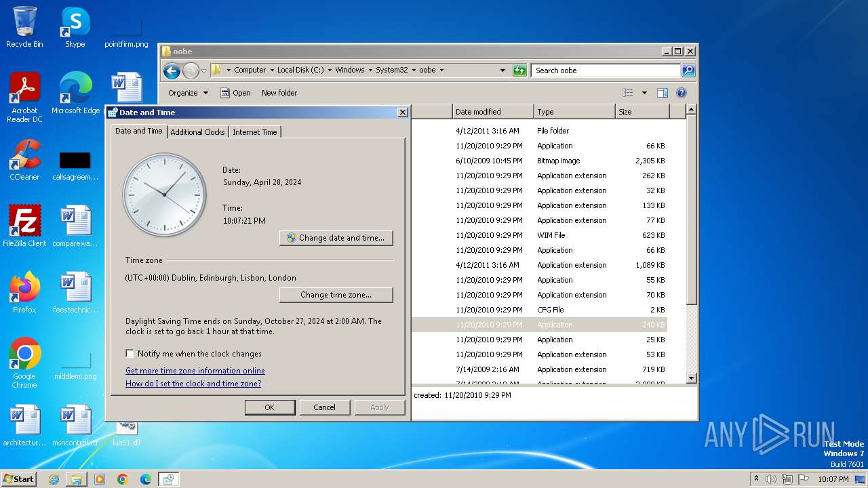This screenshot has height=488, width=868.
Task: Click the search magnifier icon in Explorer
Action: tap(688, 70)
